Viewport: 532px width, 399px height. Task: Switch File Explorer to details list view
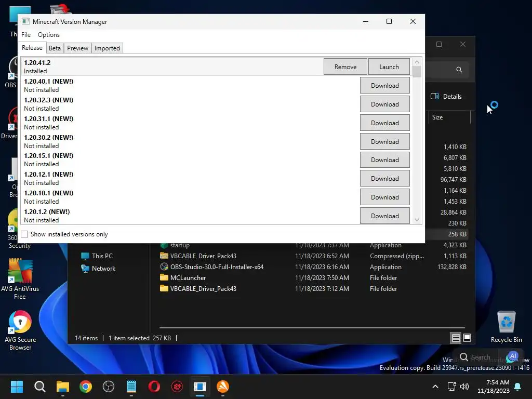point(456,338)
